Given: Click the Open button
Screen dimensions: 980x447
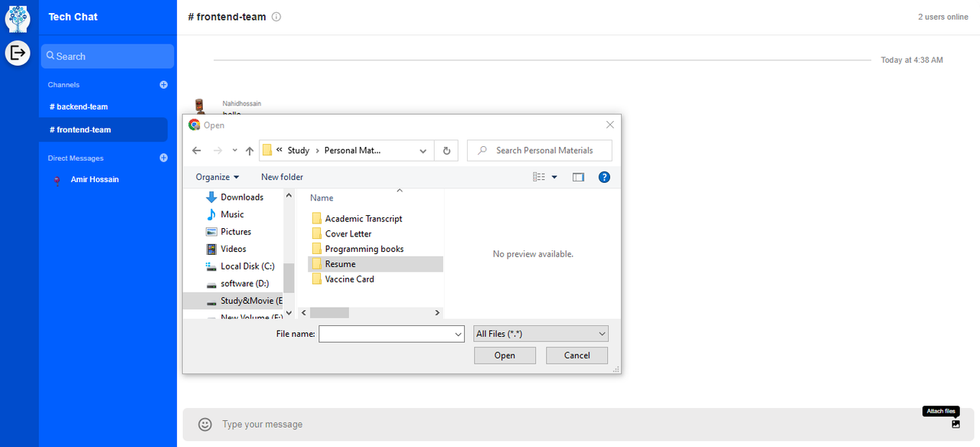Looking at the screenshot, I should (505, 355).
